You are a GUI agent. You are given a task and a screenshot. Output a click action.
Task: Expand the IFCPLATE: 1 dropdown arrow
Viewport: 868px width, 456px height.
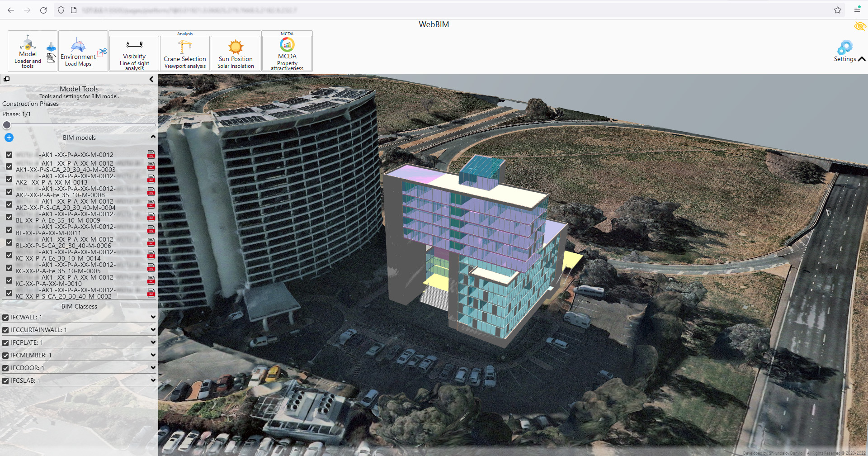click(153, 342)
